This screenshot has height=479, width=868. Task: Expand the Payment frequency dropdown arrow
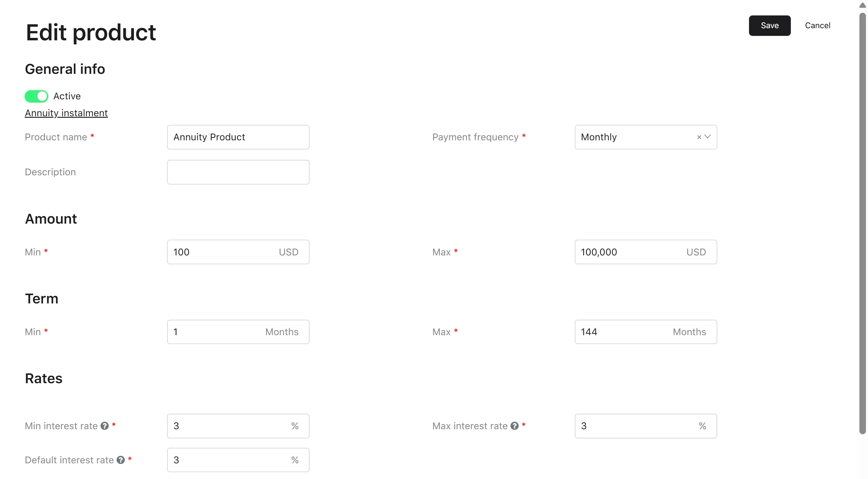[x=708, y=137]
